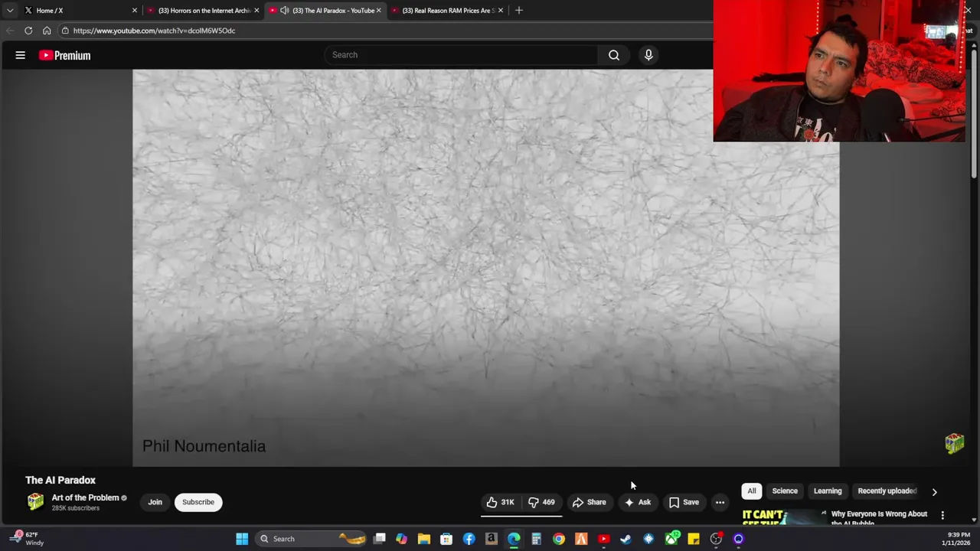Go to YouTube Premium home logo
Viewport: 980px width, 551px height.
click(x=65, y=55)
